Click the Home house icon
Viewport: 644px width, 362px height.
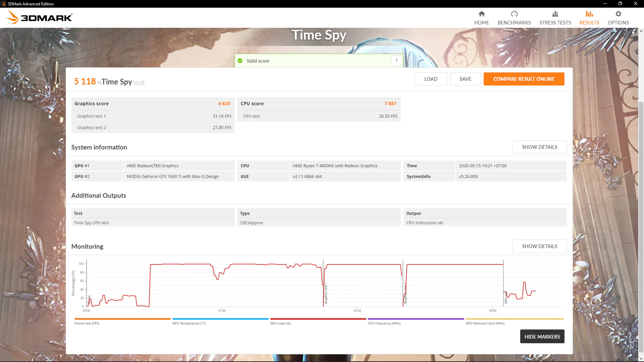point(481,14)
